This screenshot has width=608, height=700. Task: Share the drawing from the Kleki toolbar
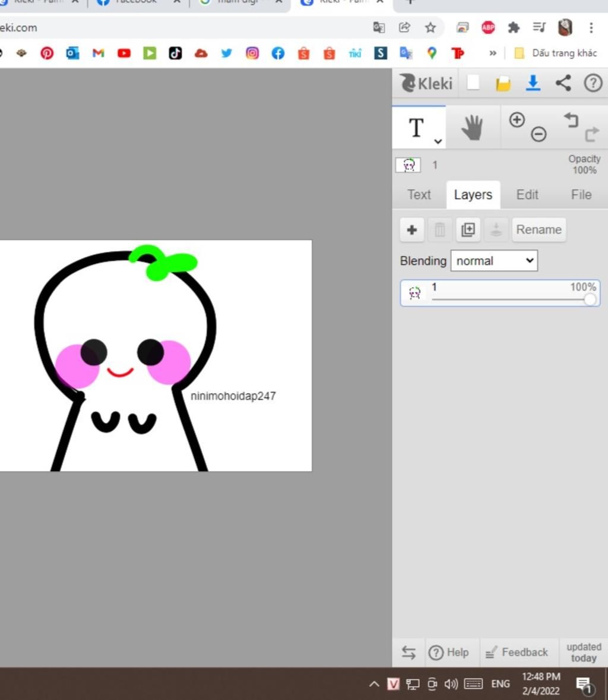click(563, 83)
